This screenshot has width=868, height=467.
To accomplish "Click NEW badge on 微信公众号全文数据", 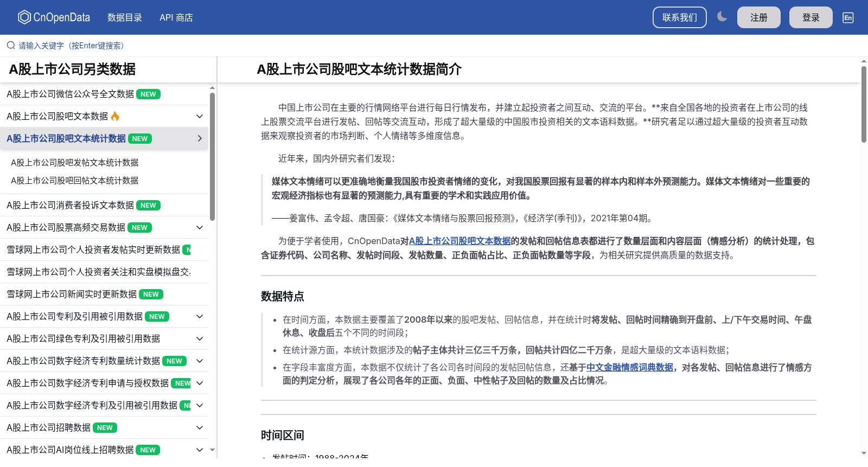I will point(148,94).
